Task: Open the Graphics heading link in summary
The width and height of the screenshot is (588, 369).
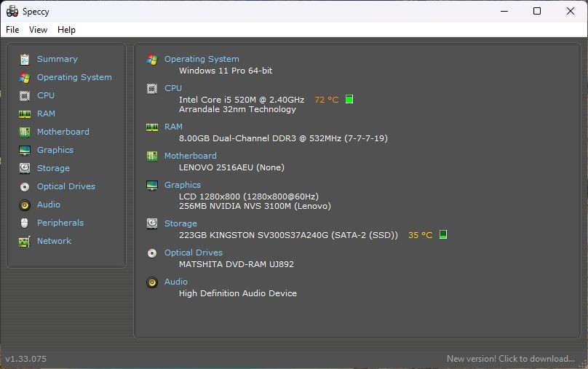Action: 183,185
